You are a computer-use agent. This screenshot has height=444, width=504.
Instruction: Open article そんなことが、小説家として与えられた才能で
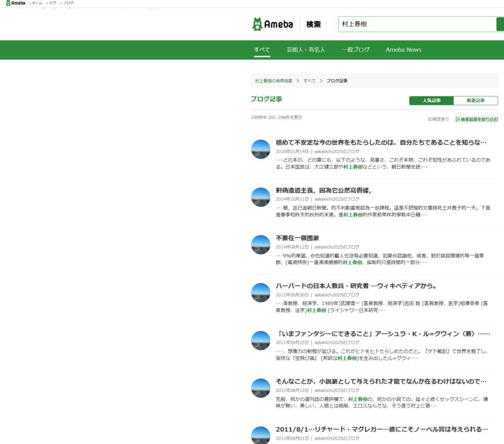click(381, 381)
